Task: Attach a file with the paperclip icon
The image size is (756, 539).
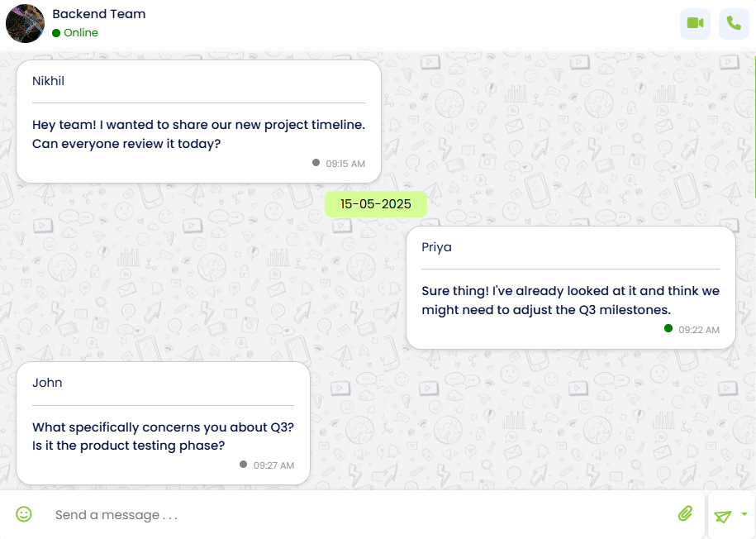Action: click(685, 514)
